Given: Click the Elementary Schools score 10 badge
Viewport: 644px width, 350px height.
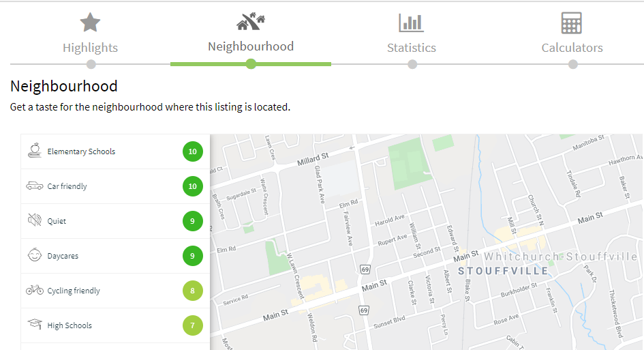Looking at the screenshot, I should click(x=193, y=151).
